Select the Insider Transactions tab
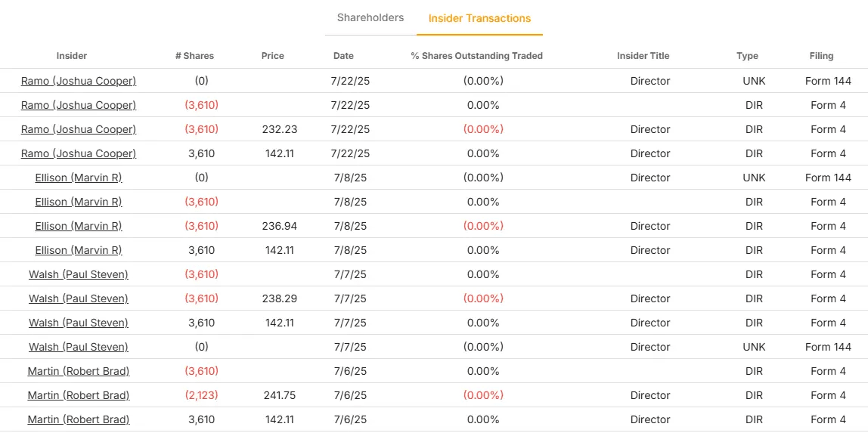 coord(479,18)
